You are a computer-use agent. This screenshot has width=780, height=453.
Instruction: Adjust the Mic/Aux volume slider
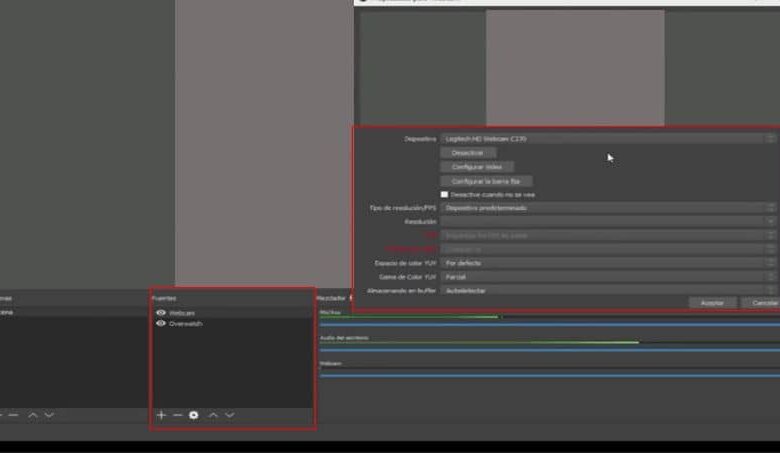coord(550,325)
